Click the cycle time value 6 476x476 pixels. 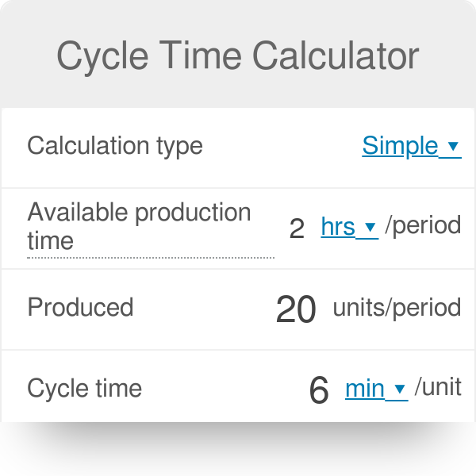click(319, 390)
